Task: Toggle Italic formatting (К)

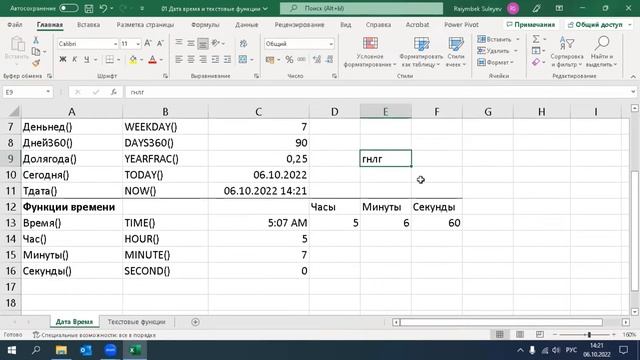Action: 74,60
